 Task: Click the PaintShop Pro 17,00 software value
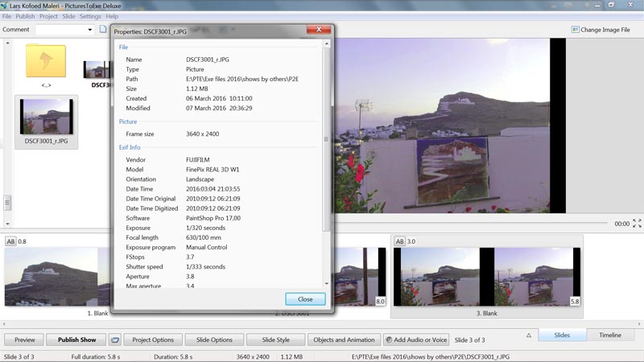click(x=213, y=218)
